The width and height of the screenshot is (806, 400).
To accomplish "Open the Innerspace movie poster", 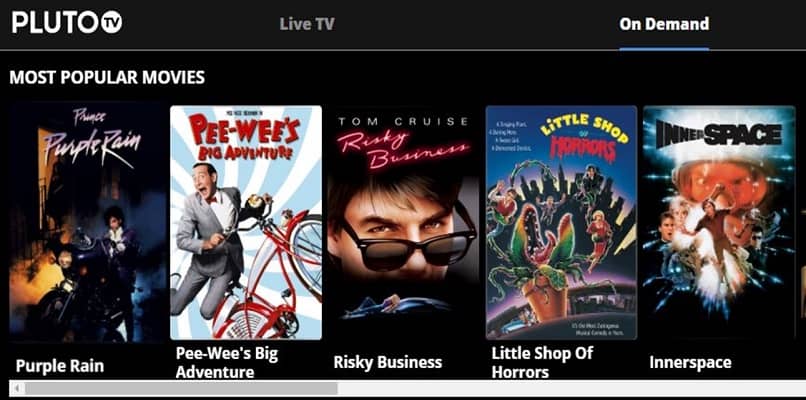I will [x=719, y=223].
